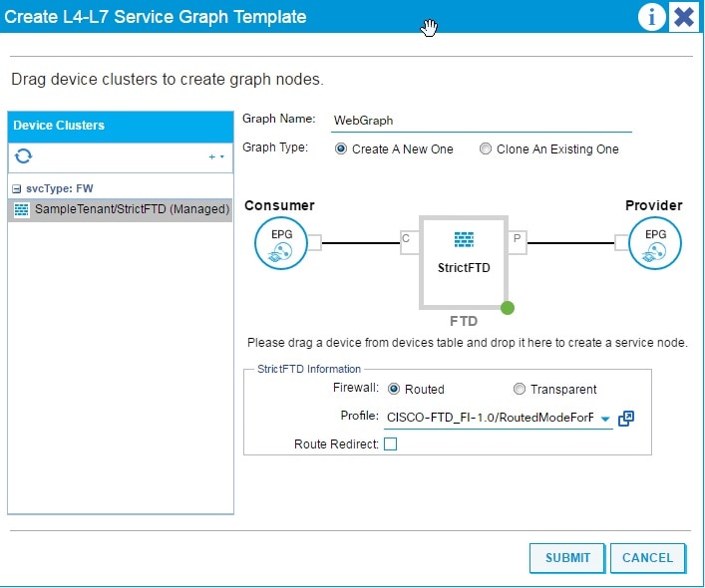Choose Routed firewall mode
This screenshot has height=588, width=705.
394,389
